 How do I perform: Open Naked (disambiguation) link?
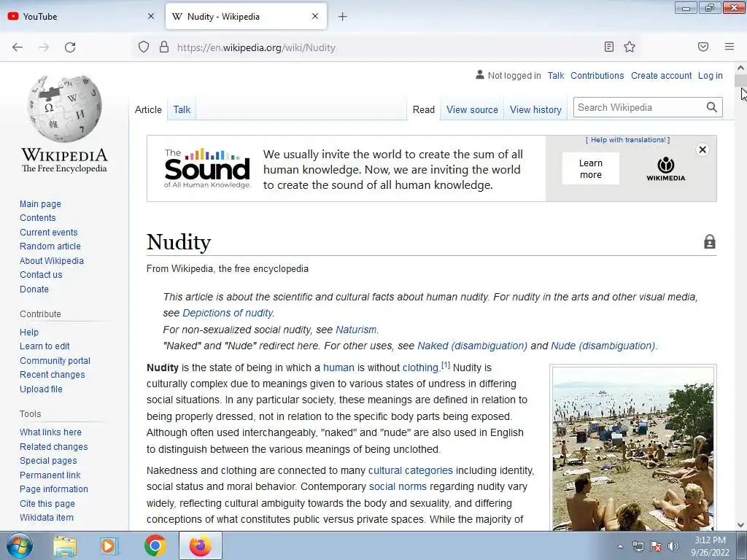472,346
